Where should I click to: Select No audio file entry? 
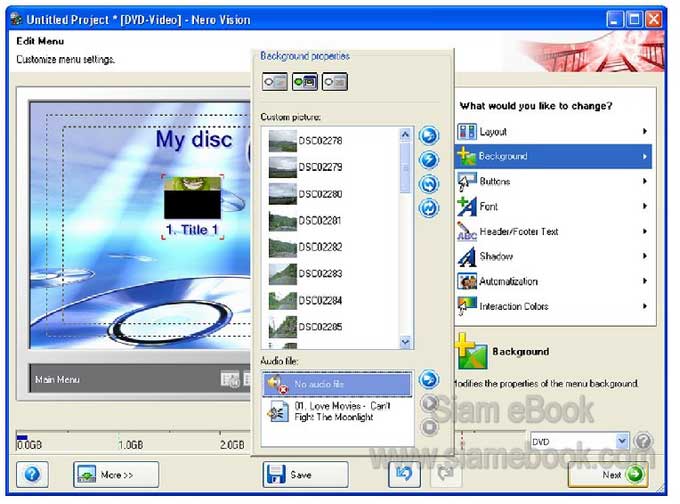point(337,384)
